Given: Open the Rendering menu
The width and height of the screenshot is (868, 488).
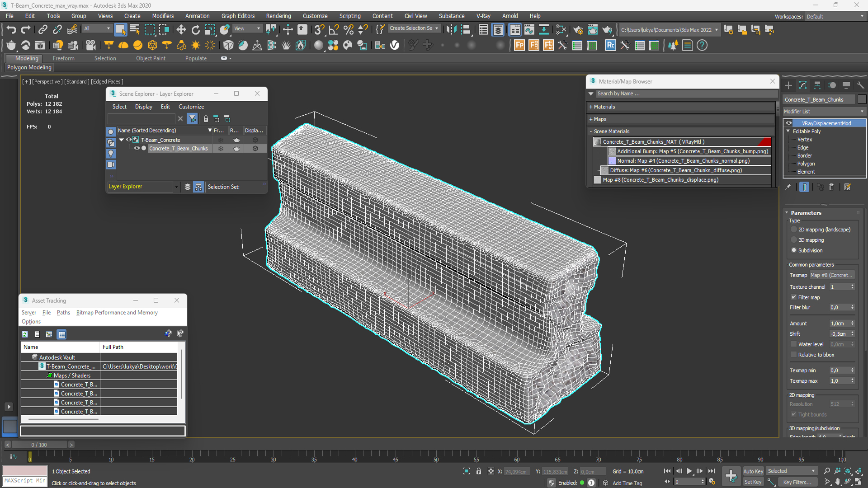Looking at the screenshot, I should [x=278, y=16].
